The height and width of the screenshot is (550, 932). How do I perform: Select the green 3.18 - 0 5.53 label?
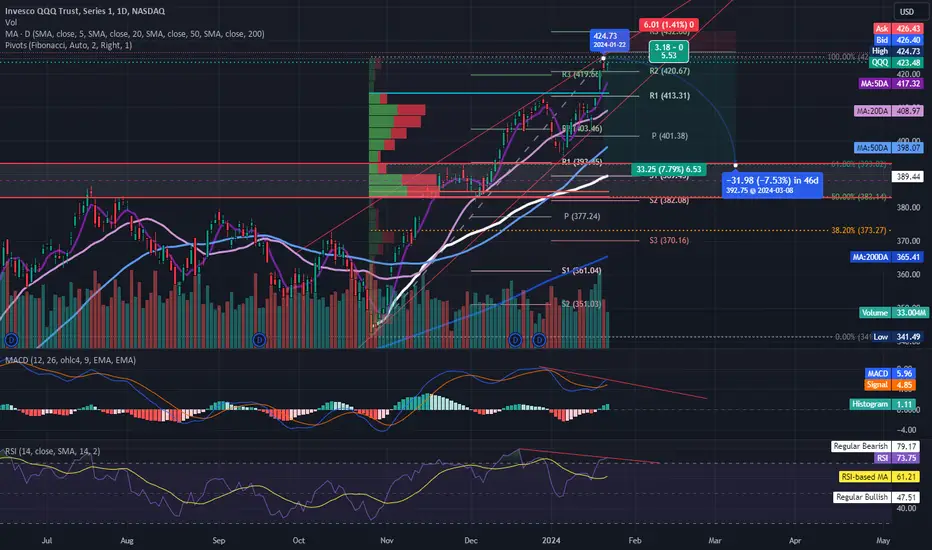[669, 51]
